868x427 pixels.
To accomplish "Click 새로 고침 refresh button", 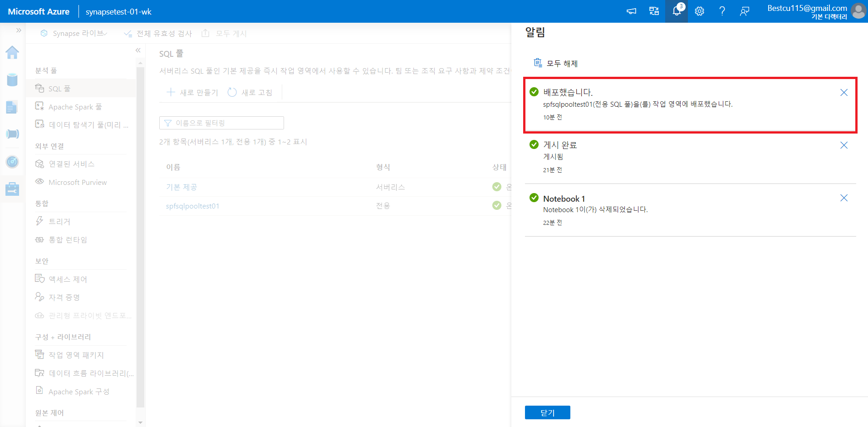I will click(250, 93).
